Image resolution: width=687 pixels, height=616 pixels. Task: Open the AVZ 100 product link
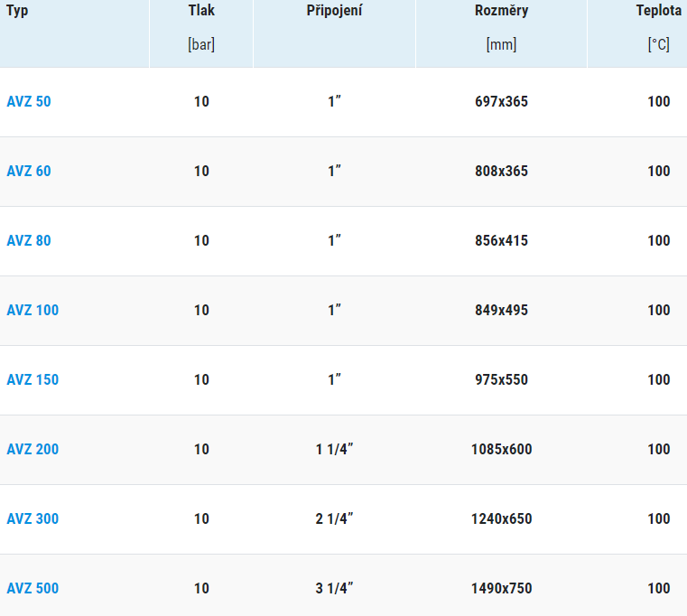tap(32, 311)
